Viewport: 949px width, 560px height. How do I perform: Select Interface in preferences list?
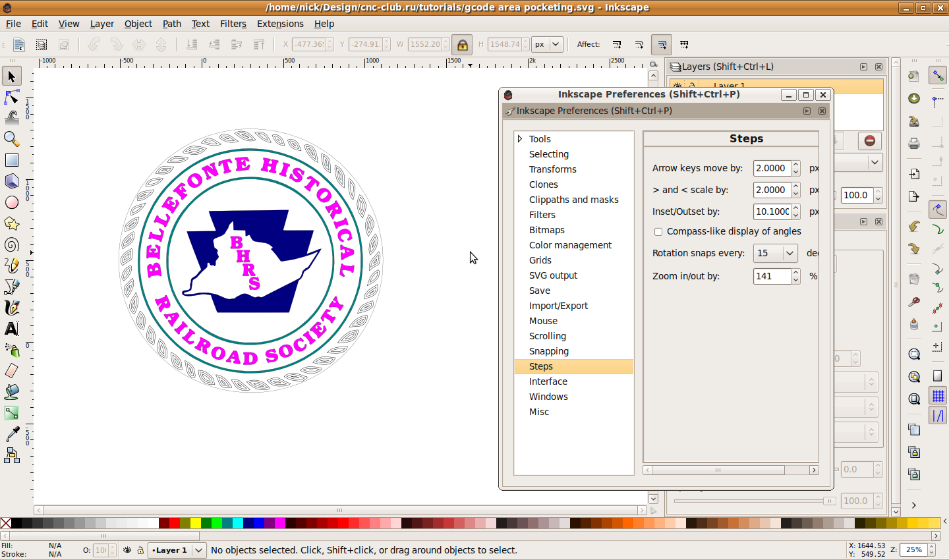[574, 381]
